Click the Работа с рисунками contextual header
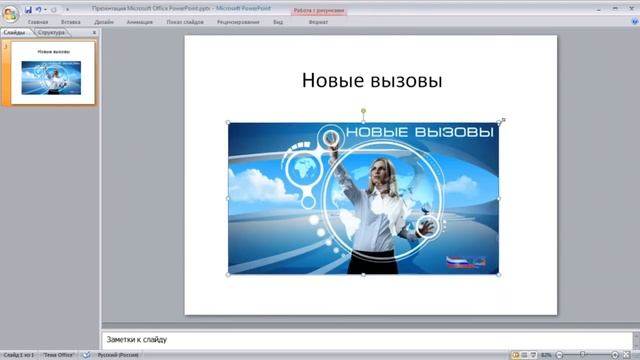Viewport: 640px width, 360px height. click(x=319, y=11)
